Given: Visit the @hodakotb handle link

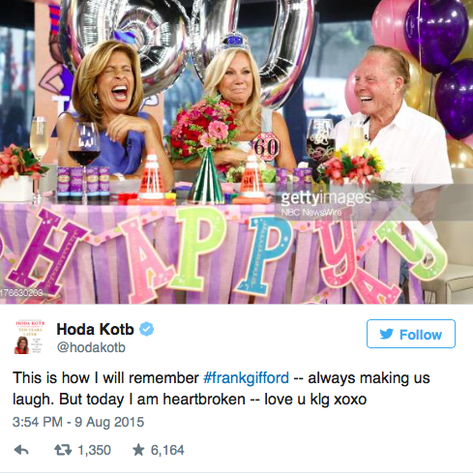Looking at the screenshot, I should coord(91,347).
